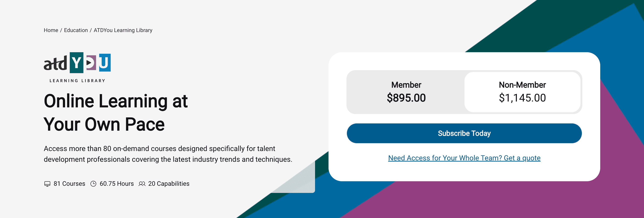
Task: Navigate to Home via breadcrumb
Action: coord(51,30)
